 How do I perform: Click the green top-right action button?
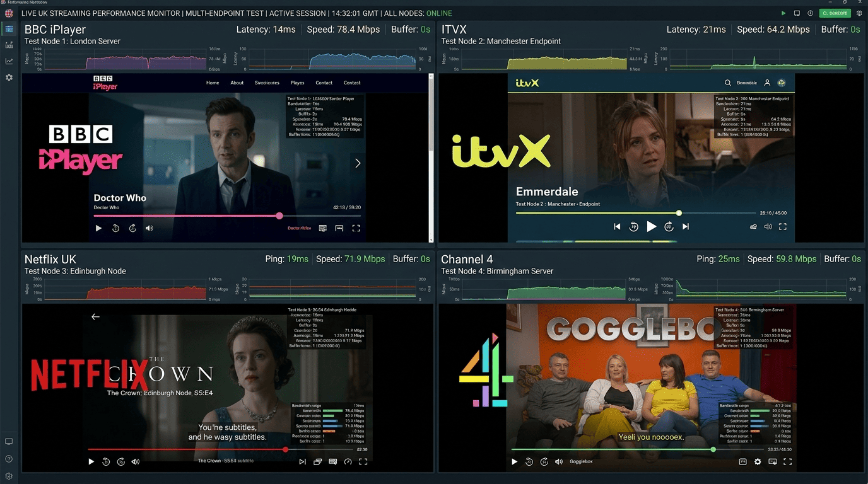point(835,13)
